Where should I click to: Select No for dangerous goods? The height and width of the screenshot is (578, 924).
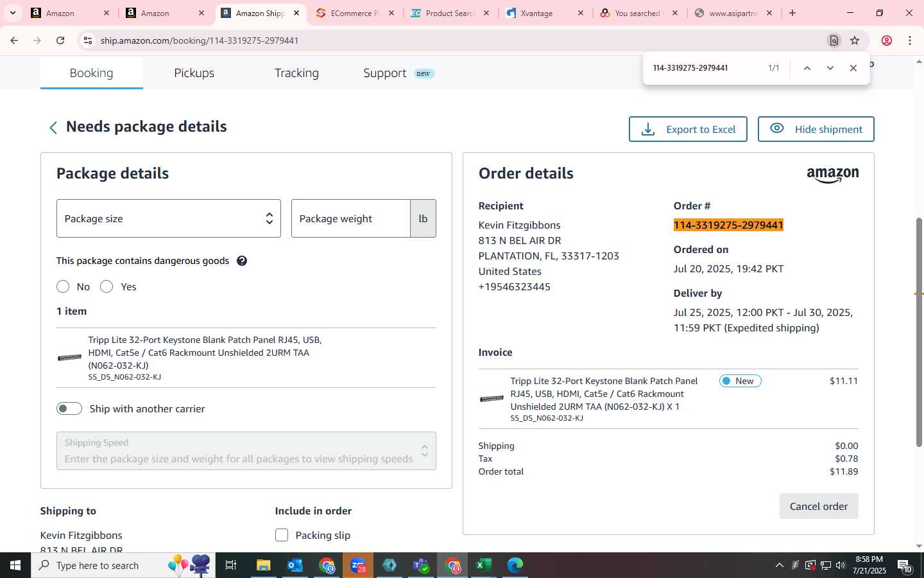click(x=63, y=286)
